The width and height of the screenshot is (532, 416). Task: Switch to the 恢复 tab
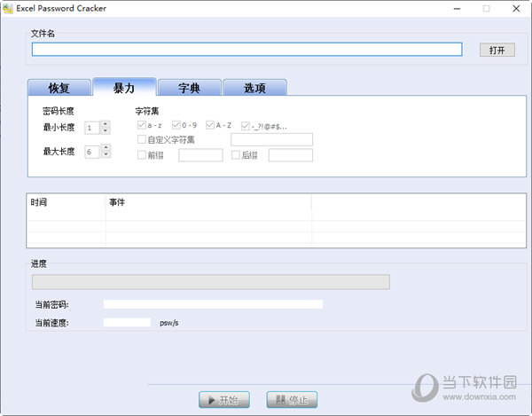click(59, 88)
